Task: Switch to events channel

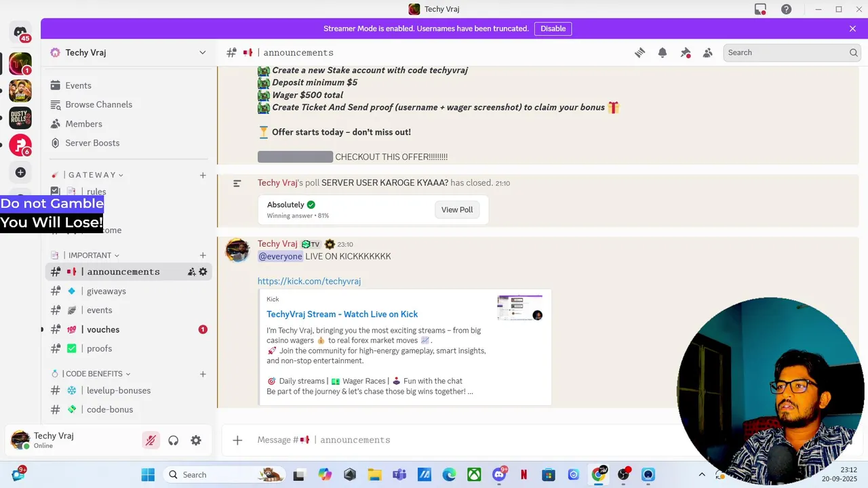Action: pos(129,310)
